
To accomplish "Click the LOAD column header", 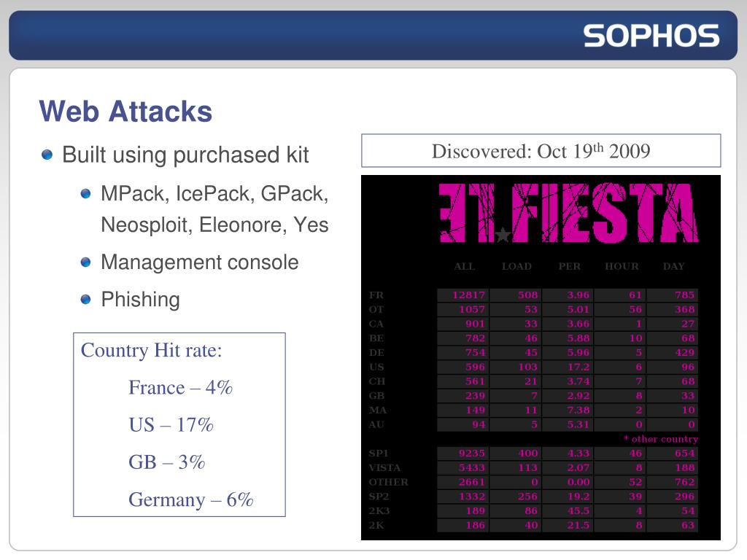I will coord(516,266).
